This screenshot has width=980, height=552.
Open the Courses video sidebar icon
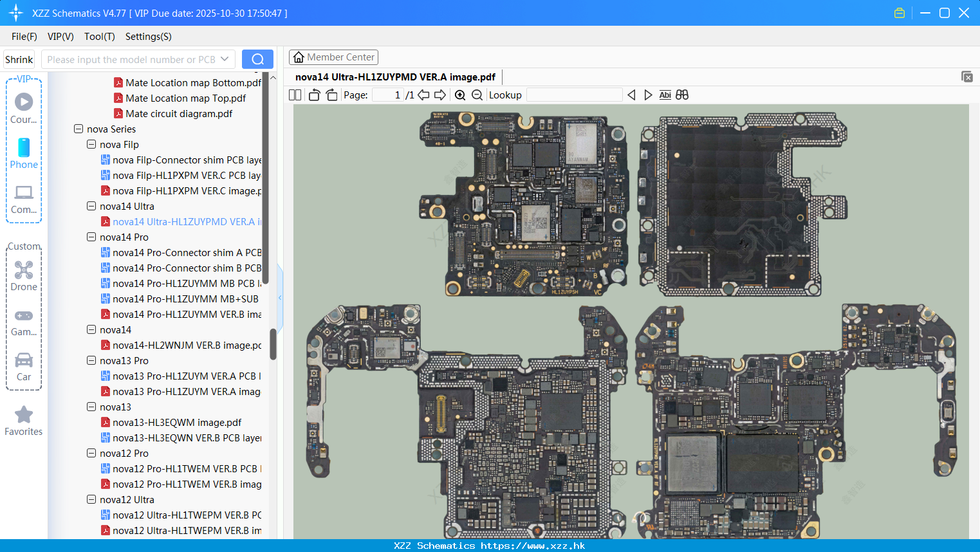point(24,107)
